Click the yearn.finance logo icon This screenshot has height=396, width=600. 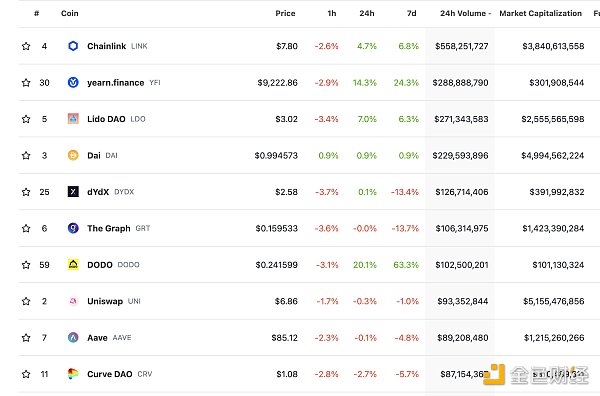[x=73, y=82]
